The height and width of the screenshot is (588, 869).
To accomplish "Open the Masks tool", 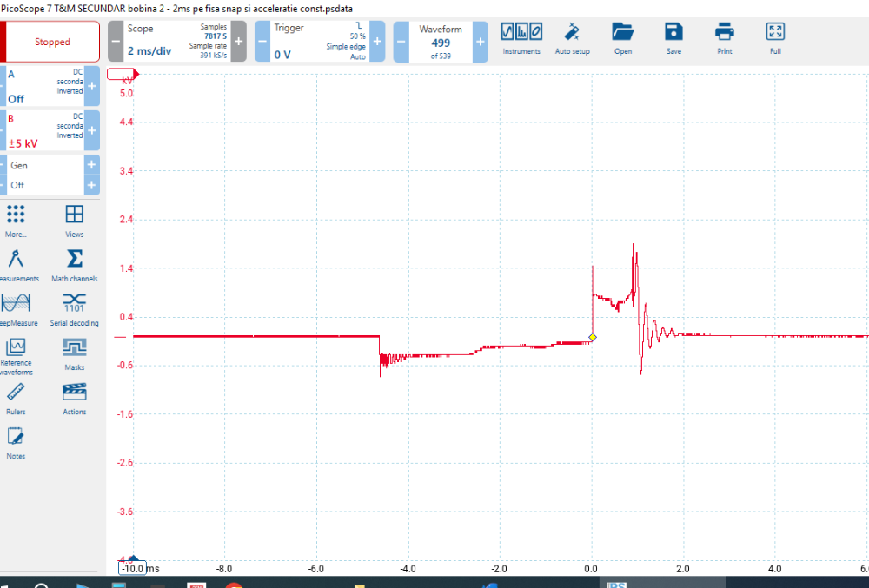I will [75, 354].
